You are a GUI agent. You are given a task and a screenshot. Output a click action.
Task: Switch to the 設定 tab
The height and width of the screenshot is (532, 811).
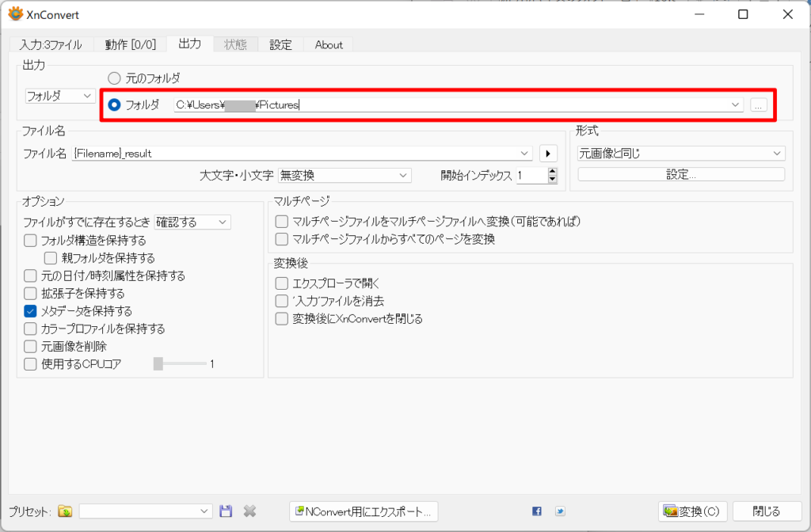[280, 44]
